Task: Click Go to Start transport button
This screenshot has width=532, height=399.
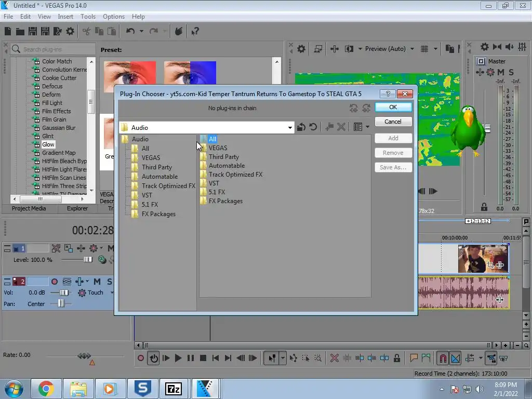Action: [216, 358]
